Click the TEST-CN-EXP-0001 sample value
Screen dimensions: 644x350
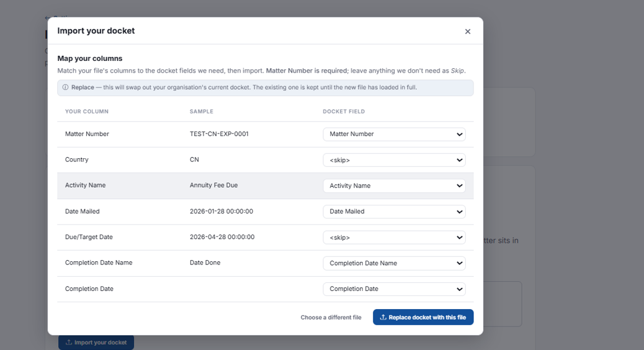click(219, 134)
